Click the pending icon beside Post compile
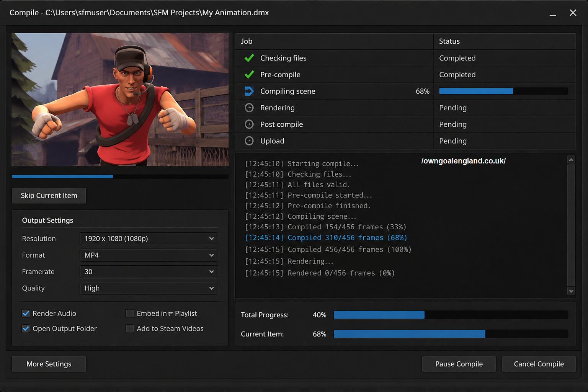The height and width of the screenshot is (392, 588). [x=249, y=124]
